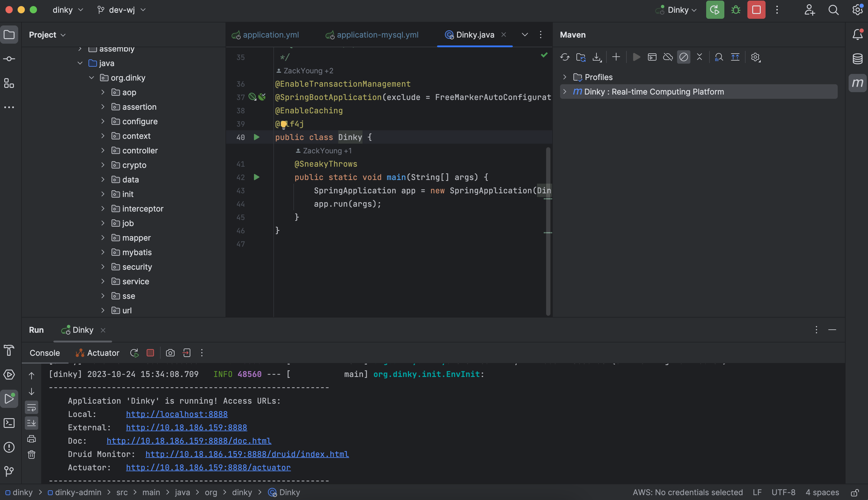
Task: Open the Druid Monitor index.html link
Action: coord(247,454)
